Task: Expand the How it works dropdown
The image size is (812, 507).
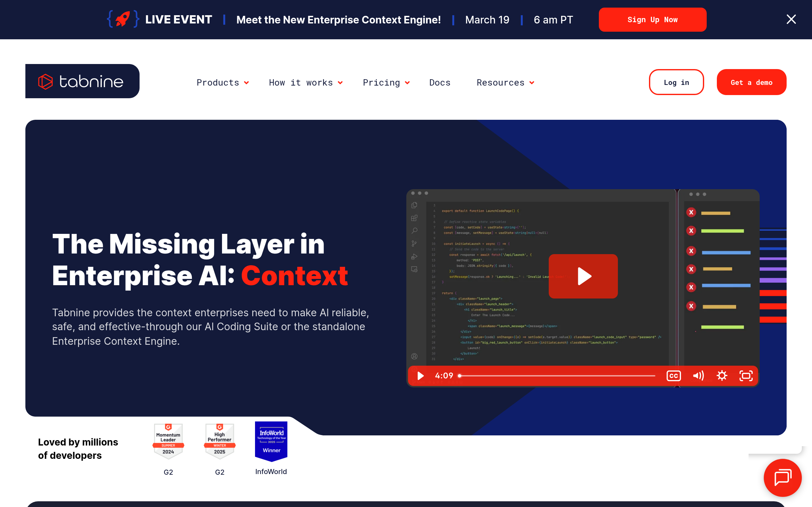Action: 305,82
